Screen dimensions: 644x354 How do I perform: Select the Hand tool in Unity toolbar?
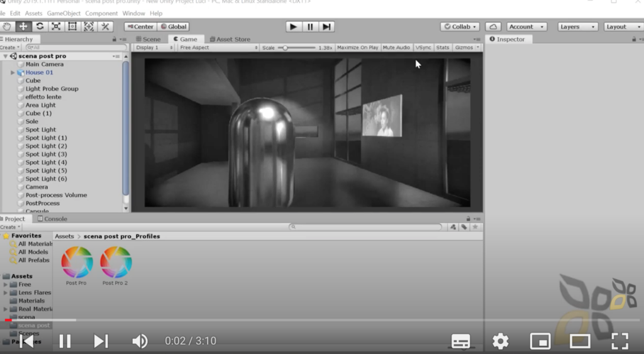click(x=7, y=26)
